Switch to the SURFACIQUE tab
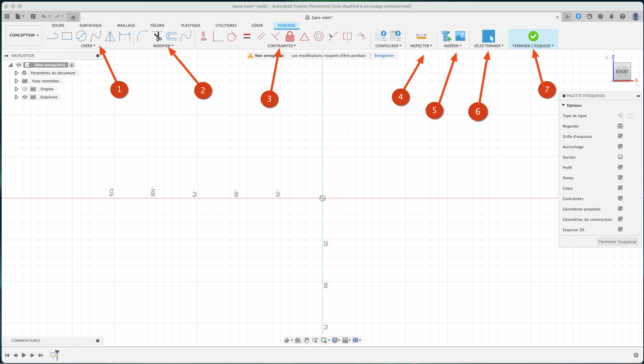The height and width of the screenshot is (364, 644). click(x=91, y=25)
